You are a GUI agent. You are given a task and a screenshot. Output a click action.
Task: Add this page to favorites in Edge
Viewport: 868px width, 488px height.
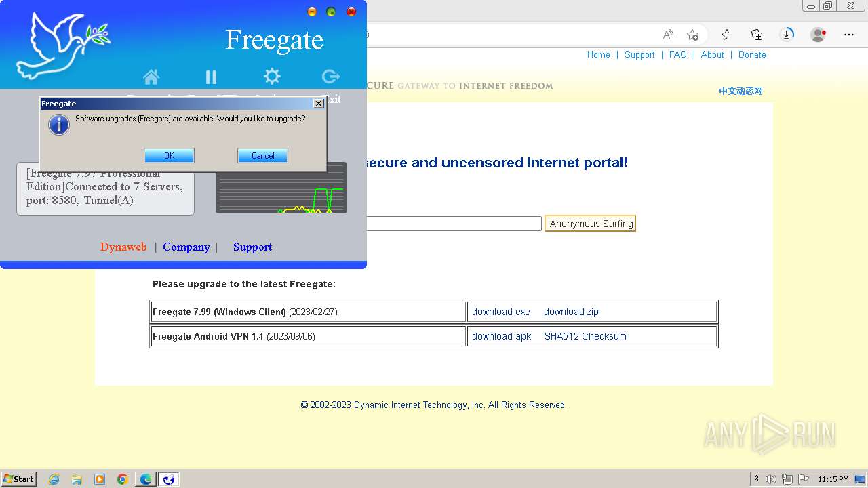(x=692, y=35)
